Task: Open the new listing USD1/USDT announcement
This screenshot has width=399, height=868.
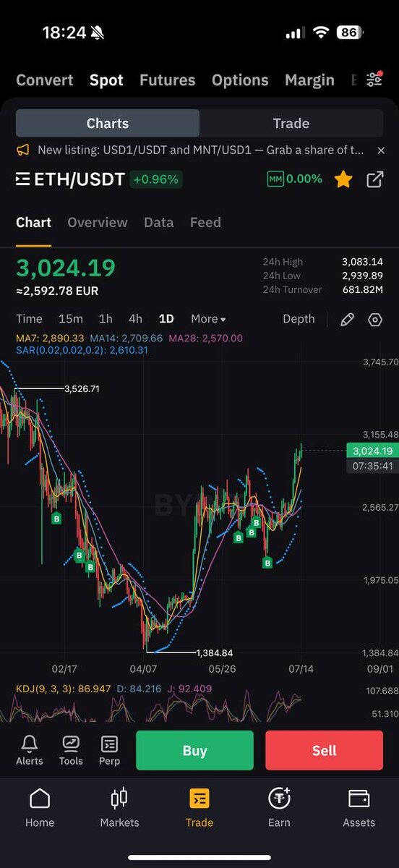Action: point(201,150)
